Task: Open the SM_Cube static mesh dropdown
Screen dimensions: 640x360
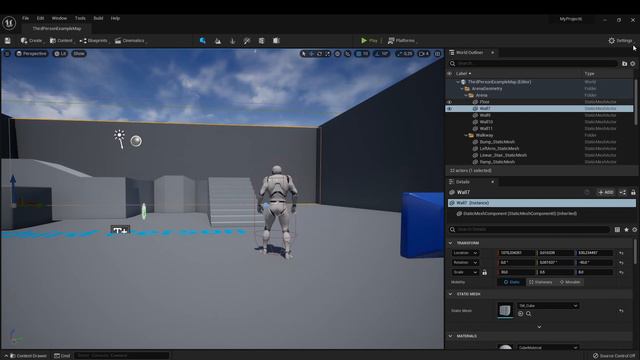Action: [548, 306]
